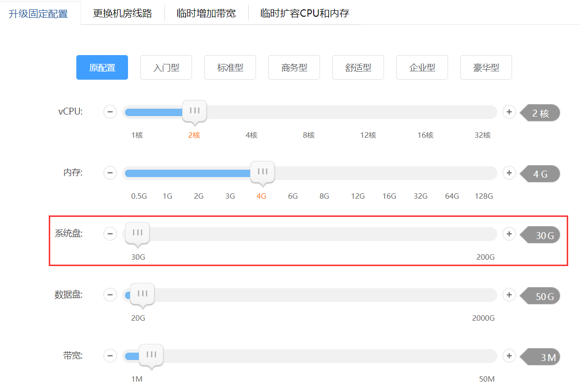Click the minus icon for 数据盘

[110, 295]
